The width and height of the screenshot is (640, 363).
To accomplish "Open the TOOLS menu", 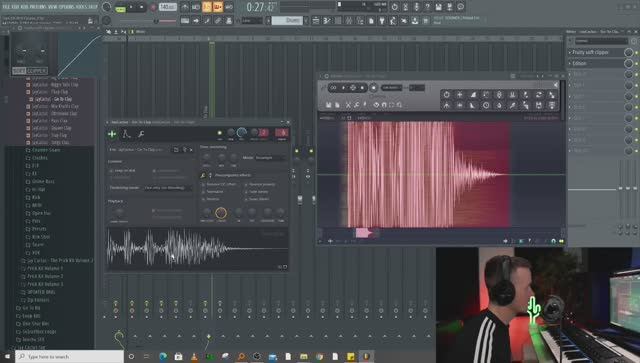I will [x=81, y=7].
